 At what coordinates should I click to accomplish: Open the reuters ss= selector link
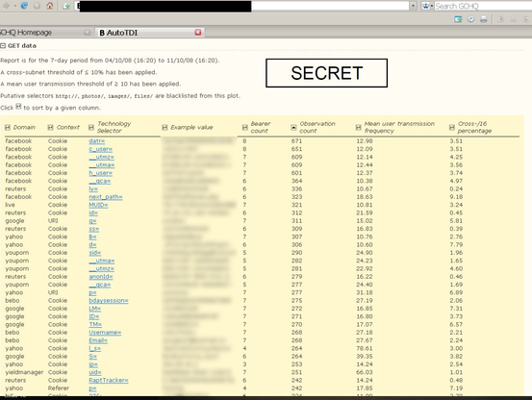tap(94, 229)
